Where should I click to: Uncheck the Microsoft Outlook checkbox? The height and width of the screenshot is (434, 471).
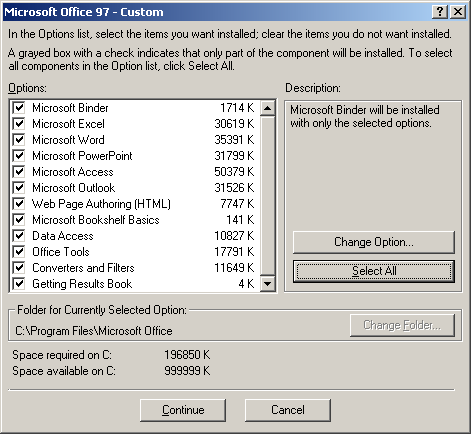point(19,188)
